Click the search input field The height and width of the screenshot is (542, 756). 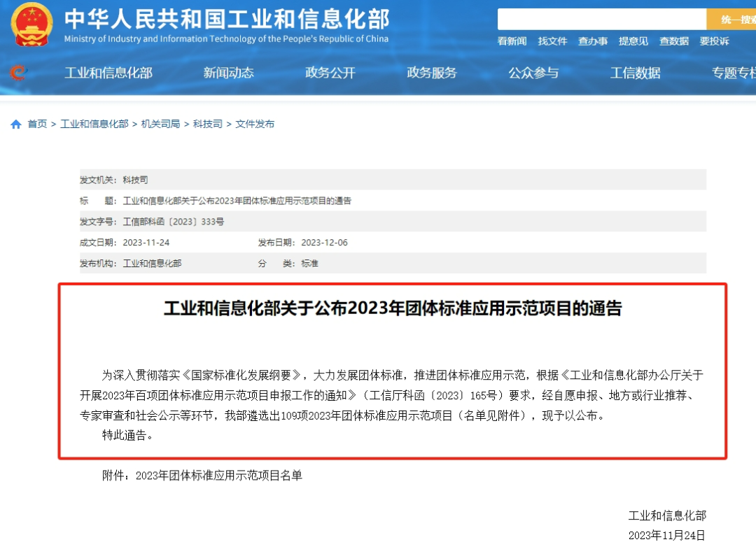(x=601, y=20)
